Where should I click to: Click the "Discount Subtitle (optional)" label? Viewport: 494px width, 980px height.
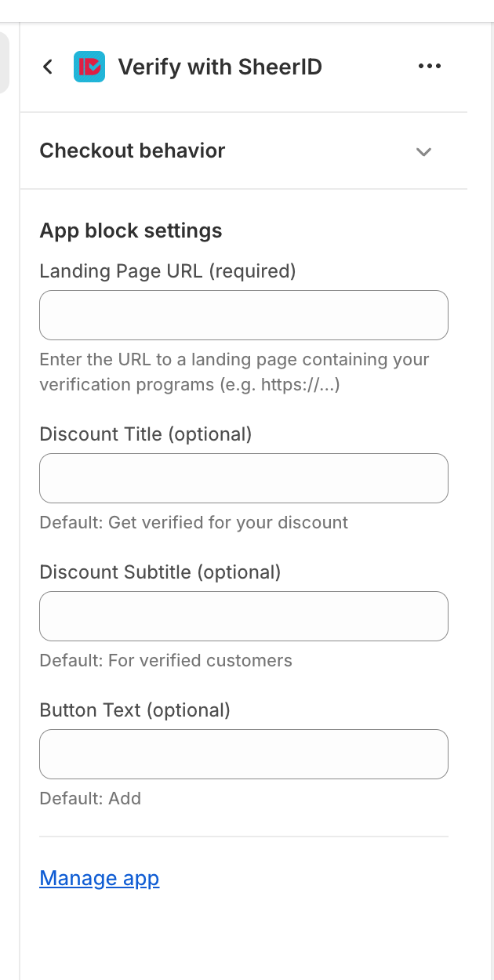pos(160,572)
